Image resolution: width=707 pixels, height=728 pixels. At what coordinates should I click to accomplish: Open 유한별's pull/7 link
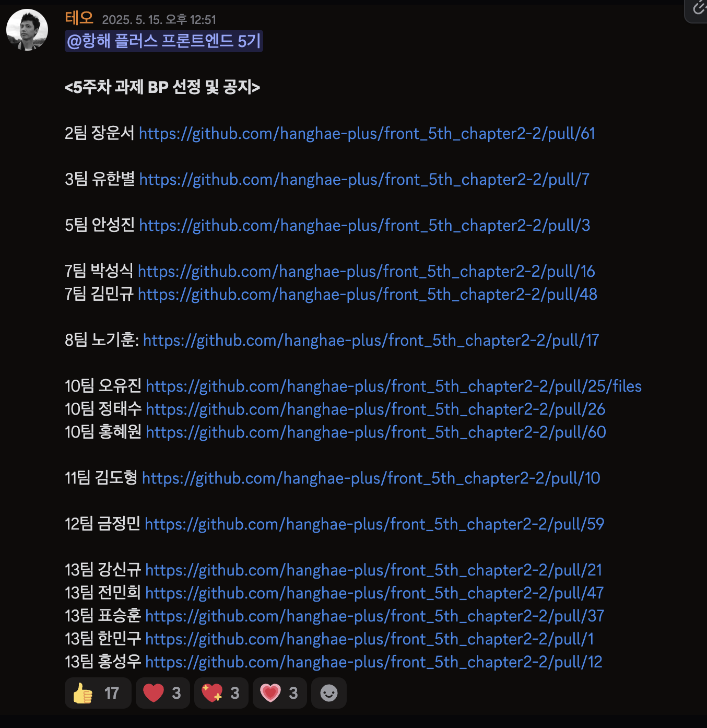[x=364, y=180]
